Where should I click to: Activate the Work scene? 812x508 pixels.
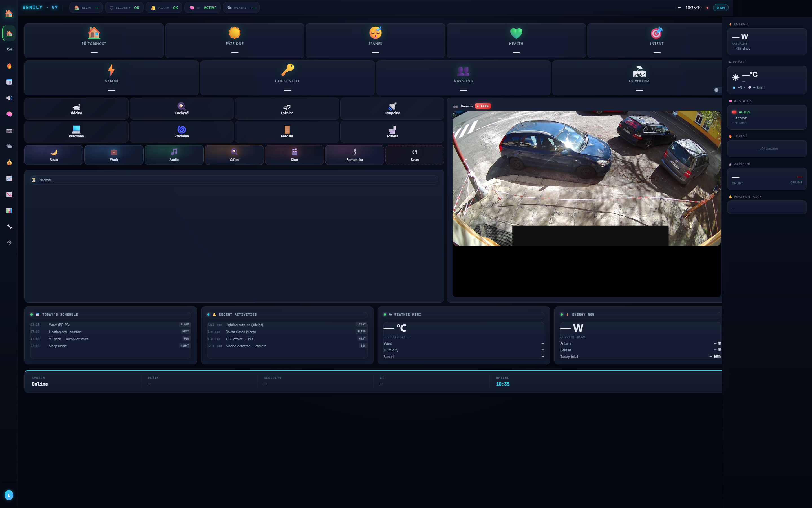[x=114, y=155]
